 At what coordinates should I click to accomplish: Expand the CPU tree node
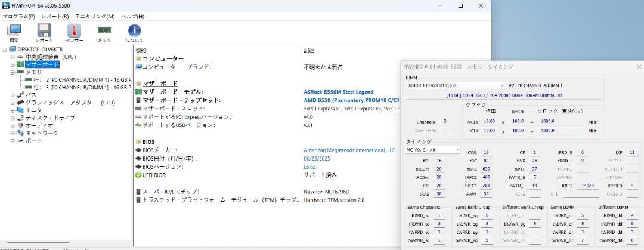click(13, 57)
